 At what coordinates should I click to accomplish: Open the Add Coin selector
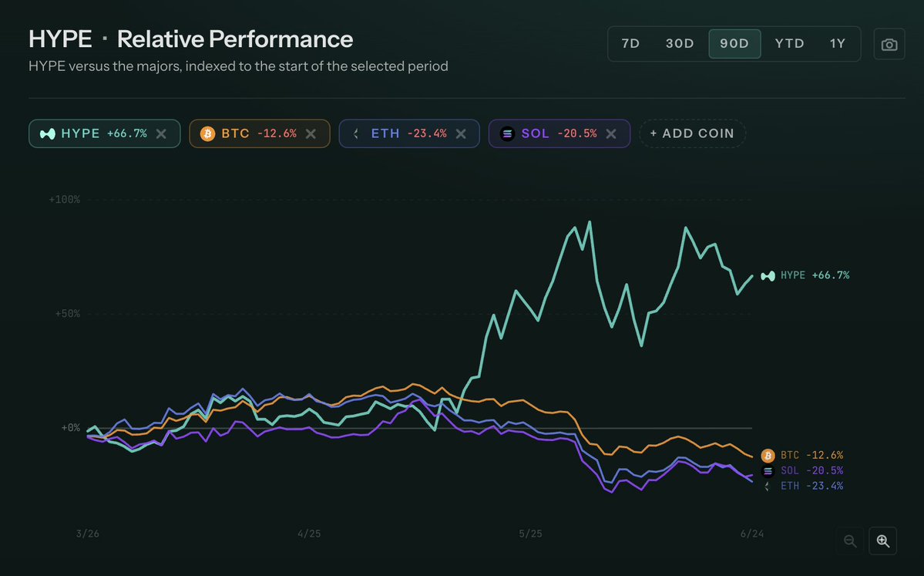[x=692, y=134]
